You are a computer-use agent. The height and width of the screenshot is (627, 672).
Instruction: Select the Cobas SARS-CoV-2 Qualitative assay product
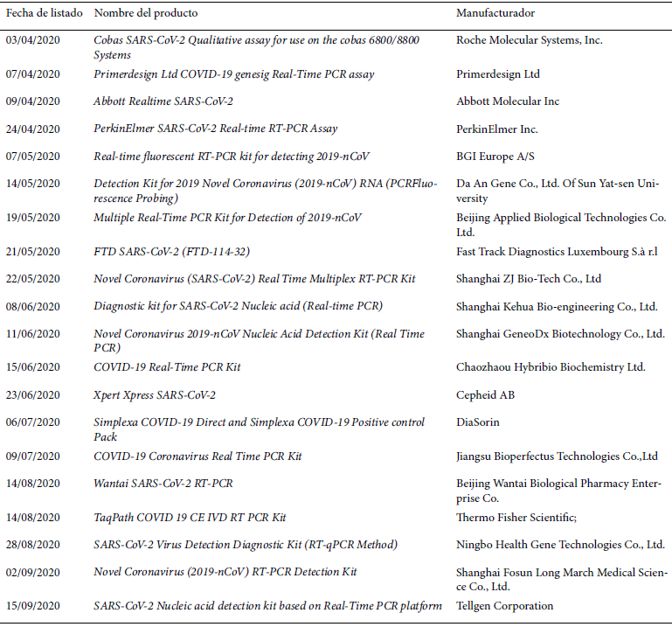coord(256,47)
